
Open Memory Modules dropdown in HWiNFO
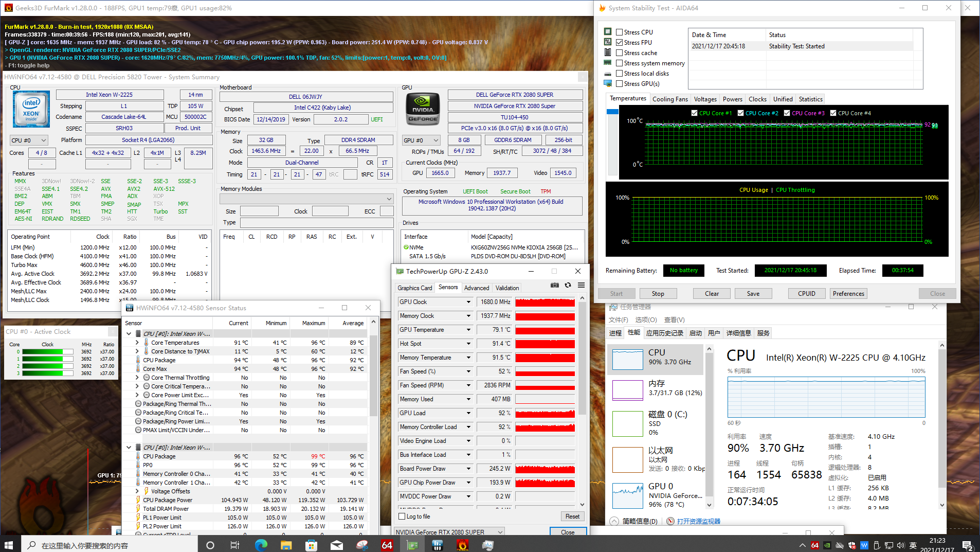click(306, 199)
